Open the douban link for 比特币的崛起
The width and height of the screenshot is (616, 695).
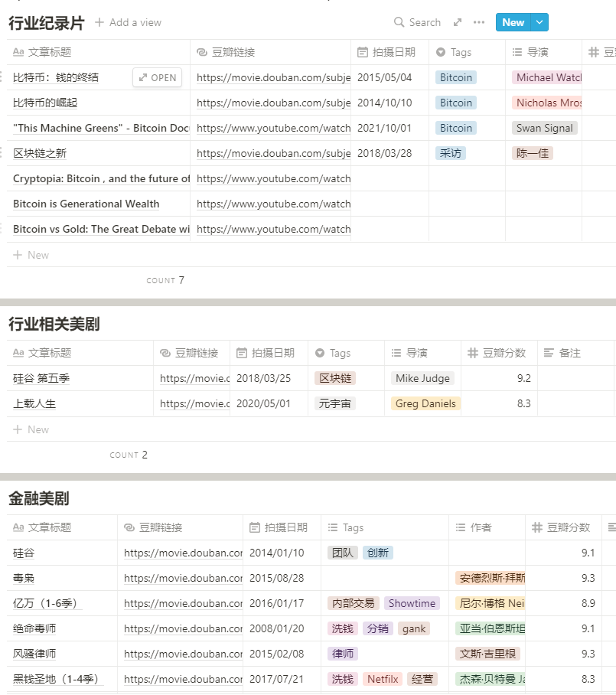273,103
